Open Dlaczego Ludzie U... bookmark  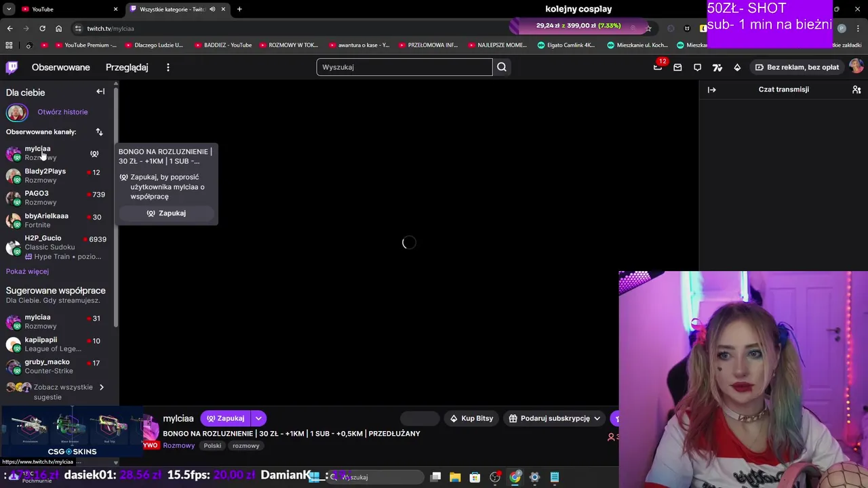153,45
